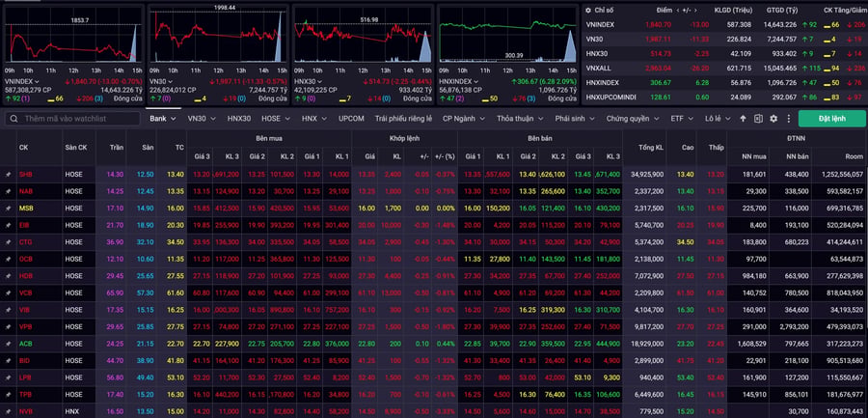Click the Excel export icon in toolbar
The height and width of the screenshot is (418, 868).
pos(758,119)
